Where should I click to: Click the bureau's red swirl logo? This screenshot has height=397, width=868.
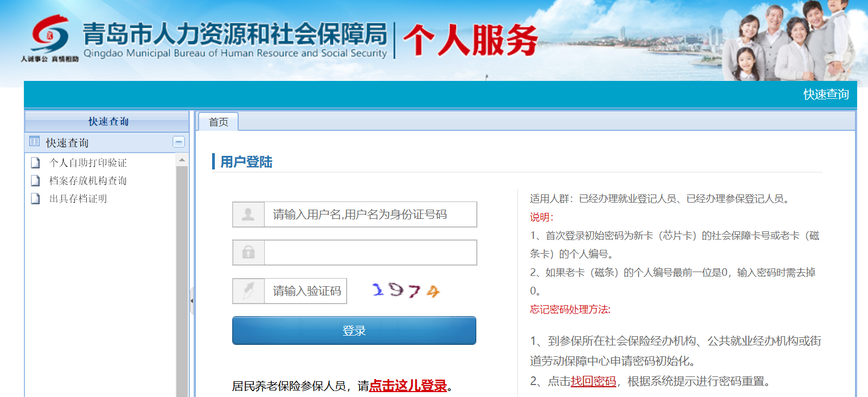pos(50,34)
